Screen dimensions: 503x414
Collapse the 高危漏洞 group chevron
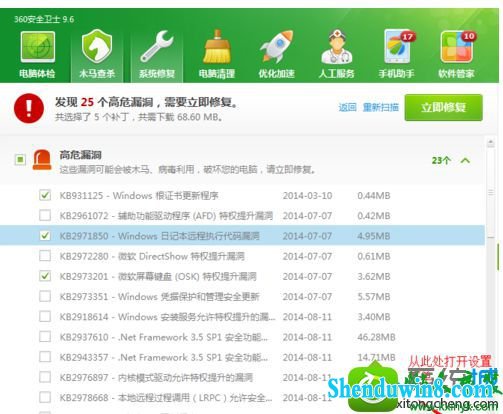pos(465,160)
